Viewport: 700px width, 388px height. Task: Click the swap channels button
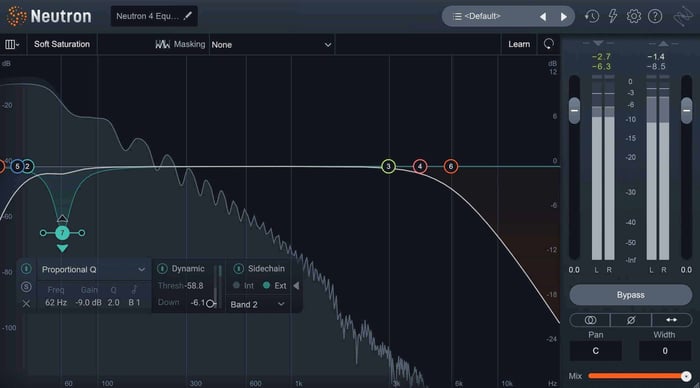(x=671, y=320)
